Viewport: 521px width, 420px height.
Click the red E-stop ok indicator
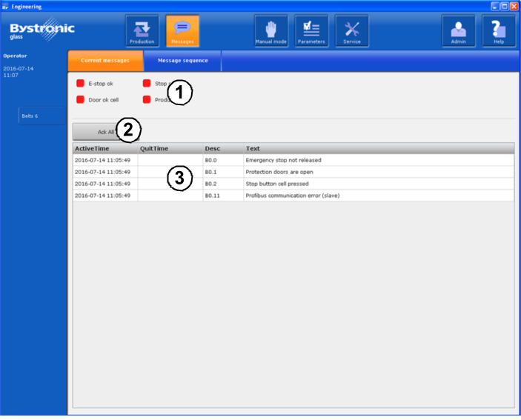click(x=81, y=84)
